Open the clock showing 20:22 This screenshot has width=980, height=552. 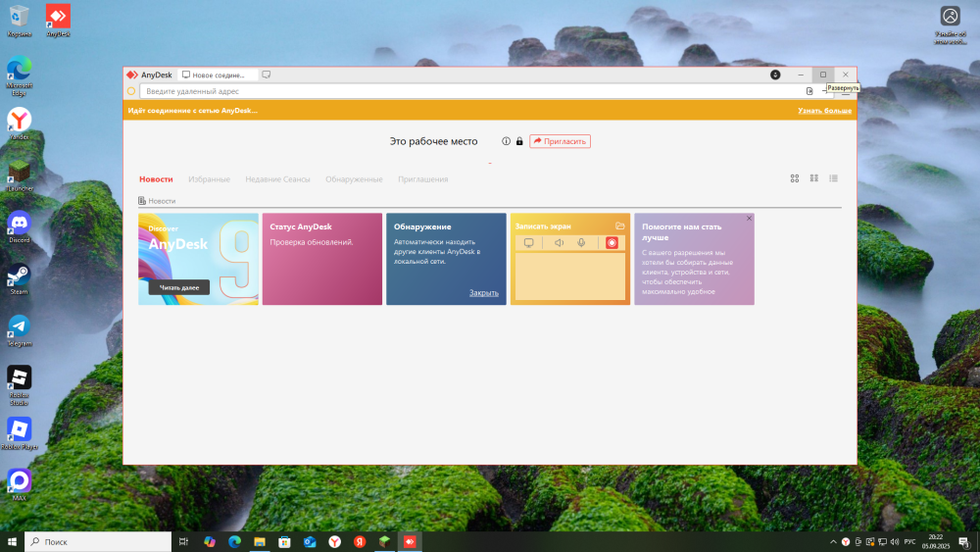[936, 541]
